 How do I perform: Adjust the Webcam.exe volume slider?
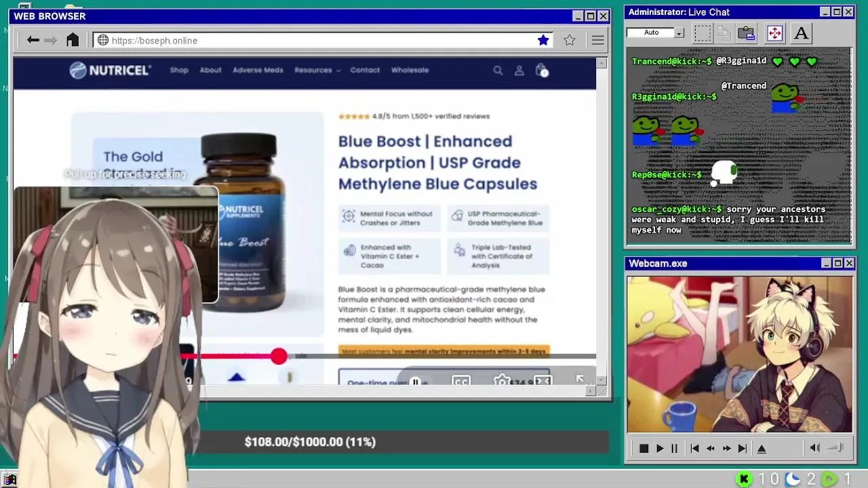(836, 448)
